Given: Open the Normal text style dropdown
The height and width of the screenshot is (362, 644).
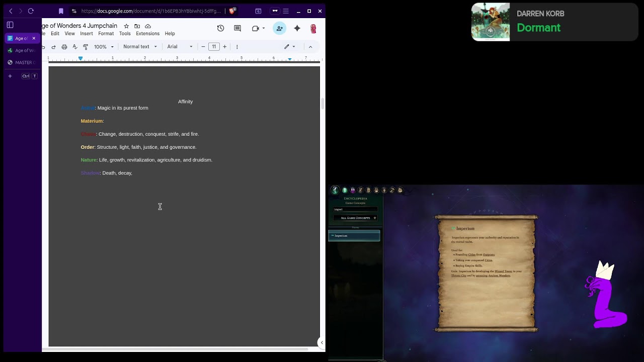Looking at the screenshot, I should [140, 47].
